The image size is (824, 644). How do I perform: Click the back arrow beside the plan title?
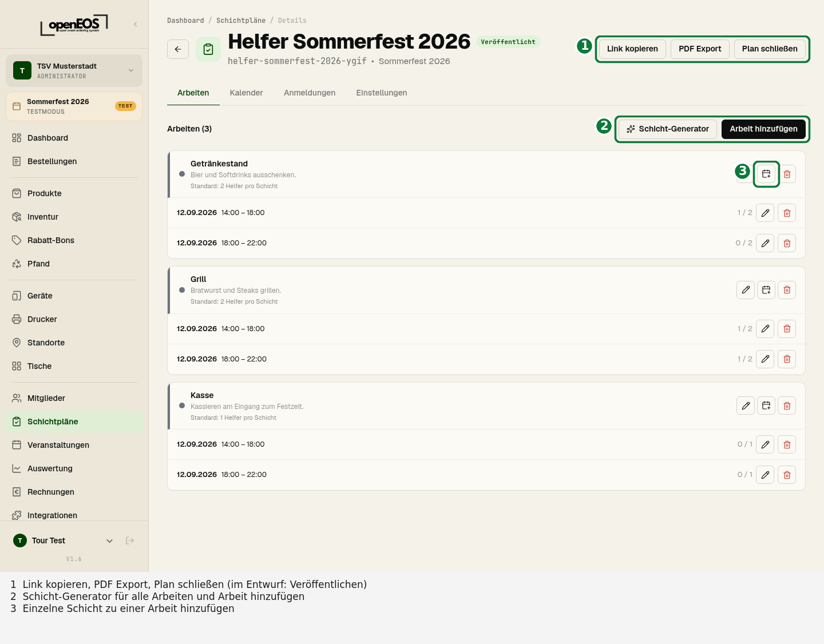click(x=178, y=49)
